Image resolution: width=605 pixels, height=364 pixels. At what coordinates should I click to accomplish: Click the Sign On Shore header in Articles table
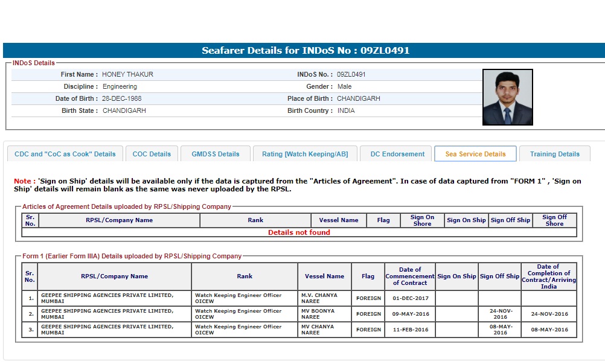pos(422,220)
